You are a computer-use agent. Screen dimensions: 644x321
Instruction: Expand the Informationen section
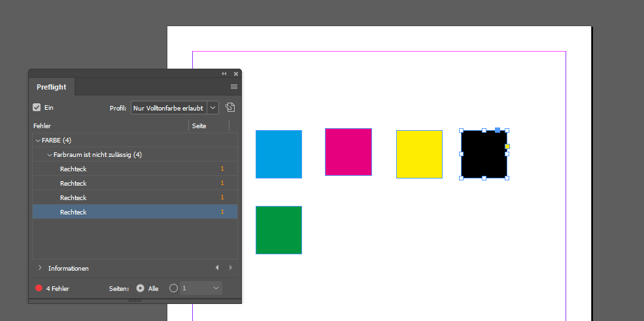pos(40,268)
